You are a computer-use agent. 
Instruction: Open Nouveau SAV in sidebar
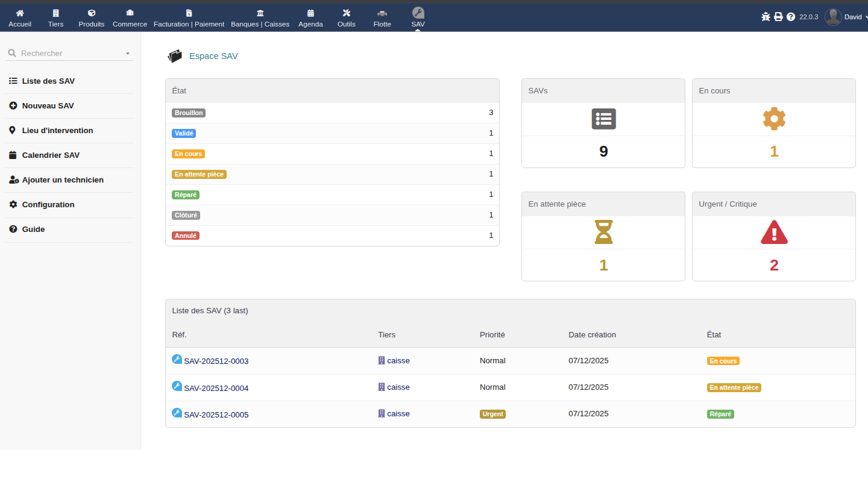click(x=48, y=105)
